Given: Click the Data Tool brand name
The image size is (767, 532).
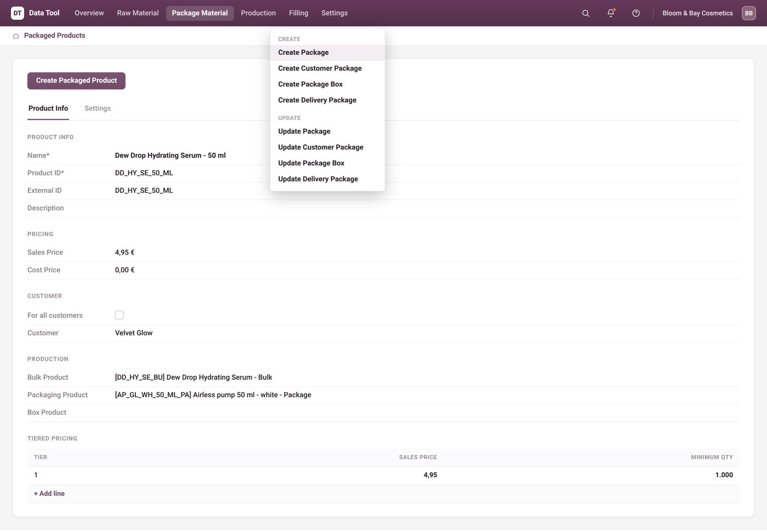Looking at the screenshot, I should click(x=44, y=13).
